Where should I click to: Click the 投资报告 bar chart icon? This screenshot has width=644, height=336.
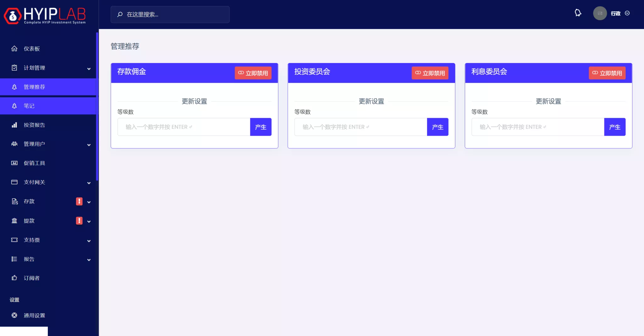(14, 125)
